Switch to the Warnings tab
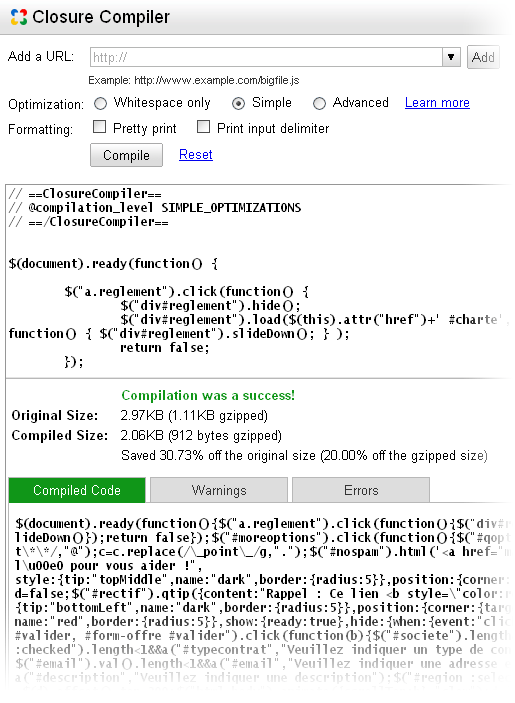 (219, 490)
